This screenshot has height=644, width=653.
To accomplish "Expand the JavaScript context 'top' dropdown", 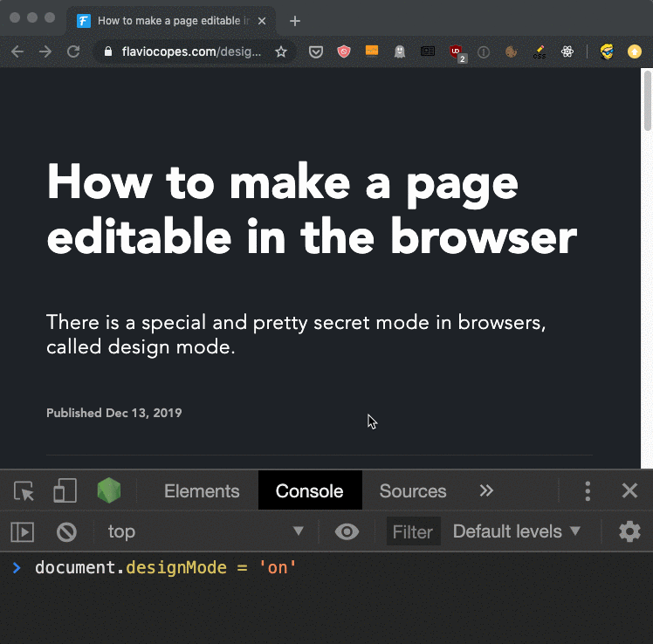I will [205, 531].
